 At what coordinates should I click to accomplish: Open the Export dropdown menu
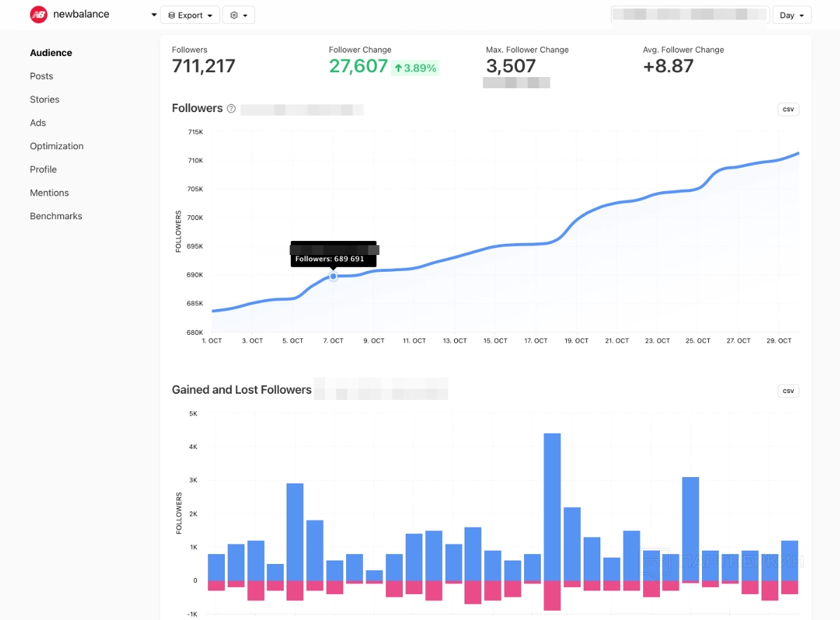[x=190, y=15]
